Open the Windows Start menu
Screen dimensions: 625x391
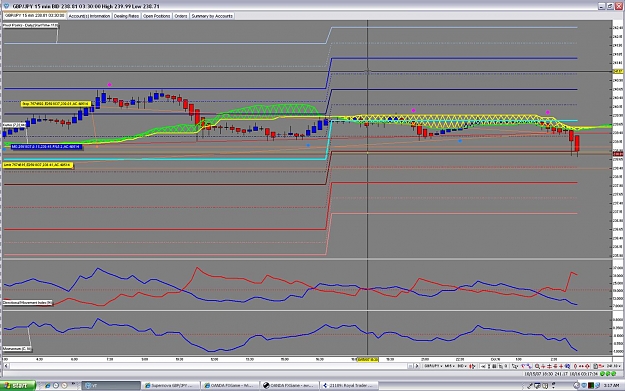click(x=18, y=385)
